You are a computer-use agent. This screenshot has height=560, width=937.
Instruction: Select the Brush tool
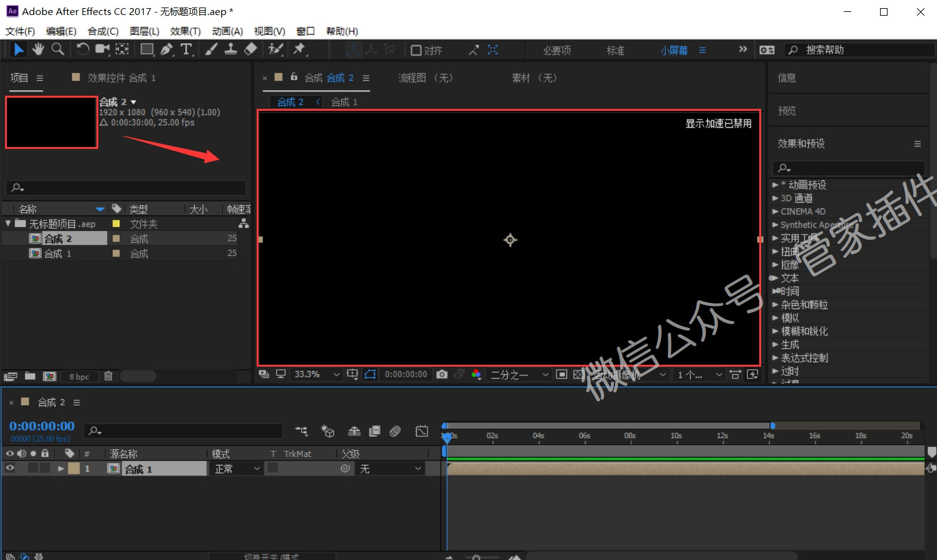[212, 49]
